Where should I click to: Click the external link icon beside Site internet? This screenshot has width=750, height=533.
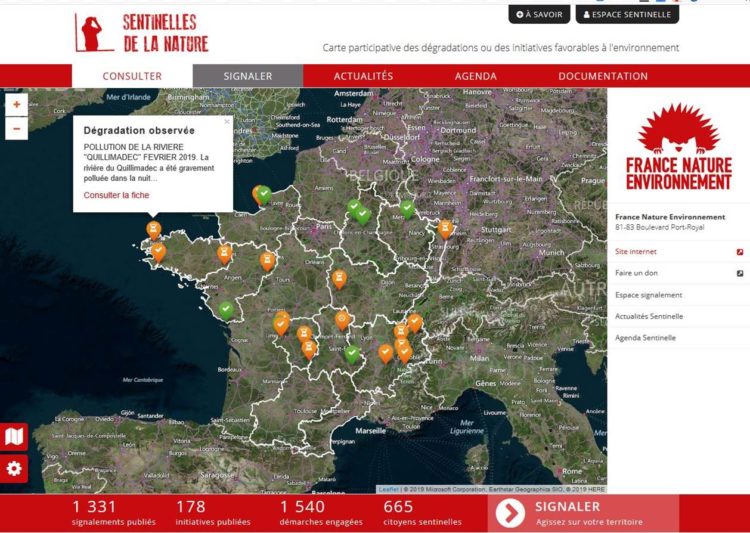tap(739, 252)
